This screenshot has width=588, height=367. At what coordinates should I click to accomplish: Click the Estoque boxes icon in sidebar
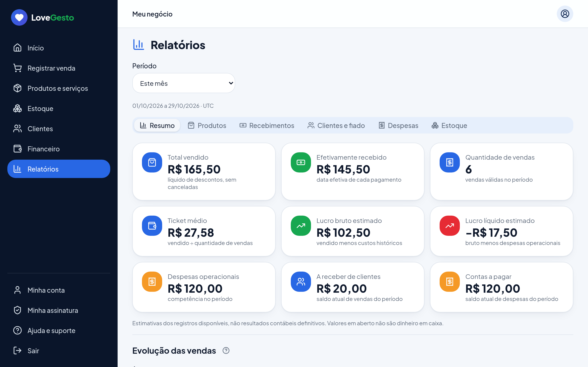click(x=17, y=108)
